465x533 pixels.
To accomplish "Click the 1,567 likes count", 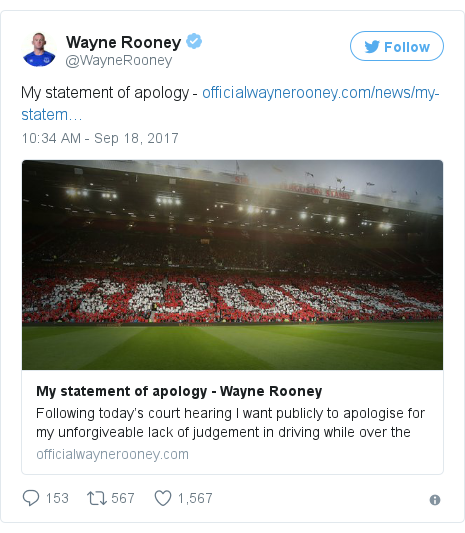I will (x=195, y=498).
